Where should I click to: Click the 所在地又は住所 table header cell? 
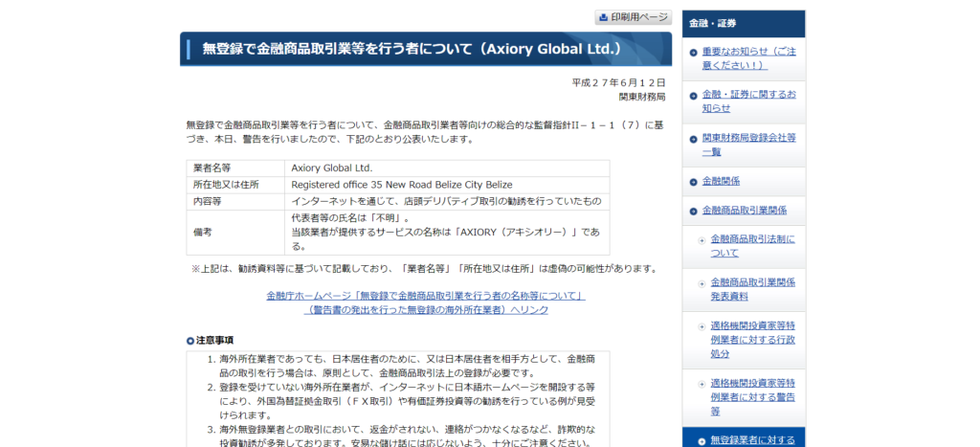click(x=235, y=185)
